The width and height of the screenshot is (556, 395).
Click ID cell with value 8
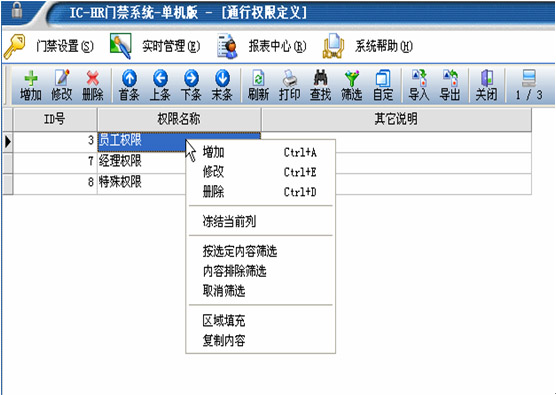55,183
